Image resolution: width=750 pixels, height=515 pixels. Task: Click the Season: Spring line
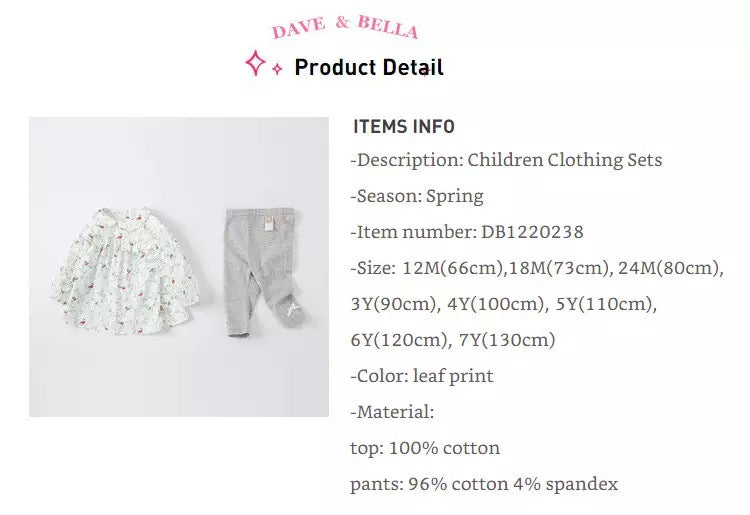417,196
